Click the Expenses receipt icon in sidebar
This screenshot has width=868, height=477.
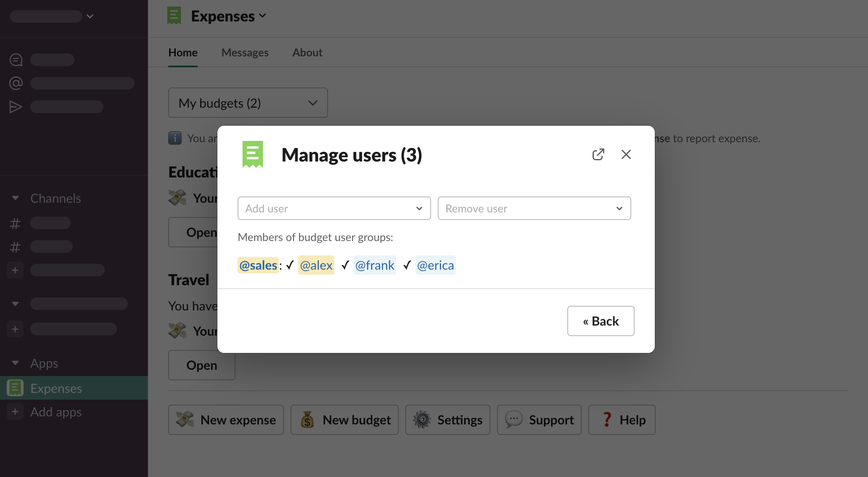point(15,388)
